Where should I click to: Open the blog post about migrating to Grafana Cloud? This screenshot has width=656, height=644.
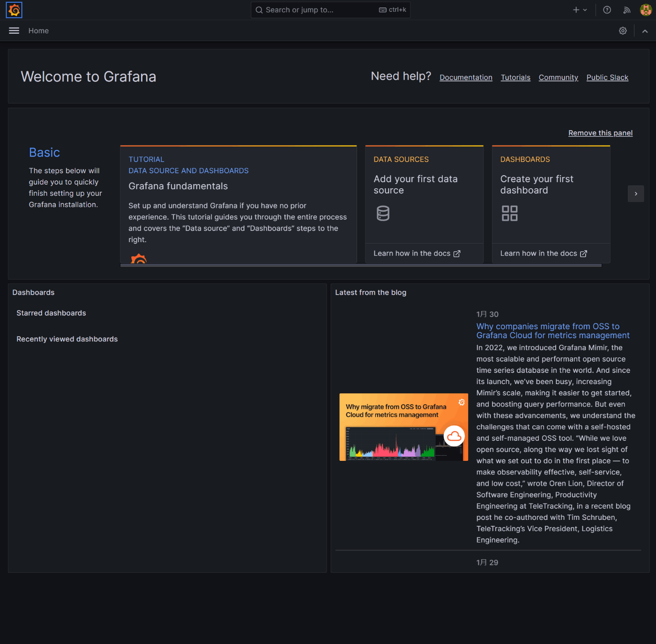(553, 331)
